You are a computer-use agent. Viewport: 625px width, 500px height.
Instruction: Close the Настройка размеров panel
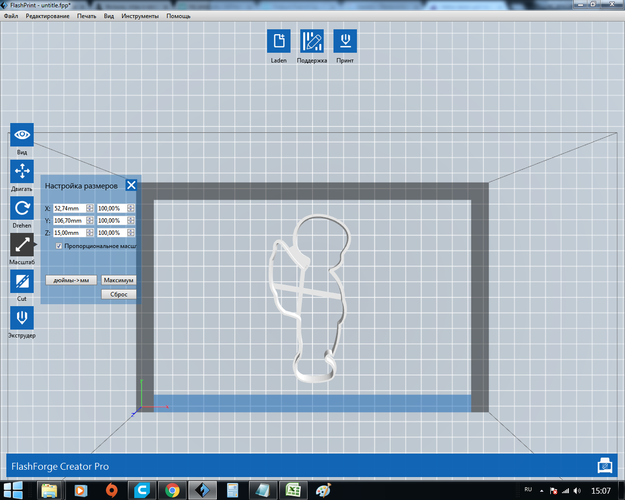point(131,185)
